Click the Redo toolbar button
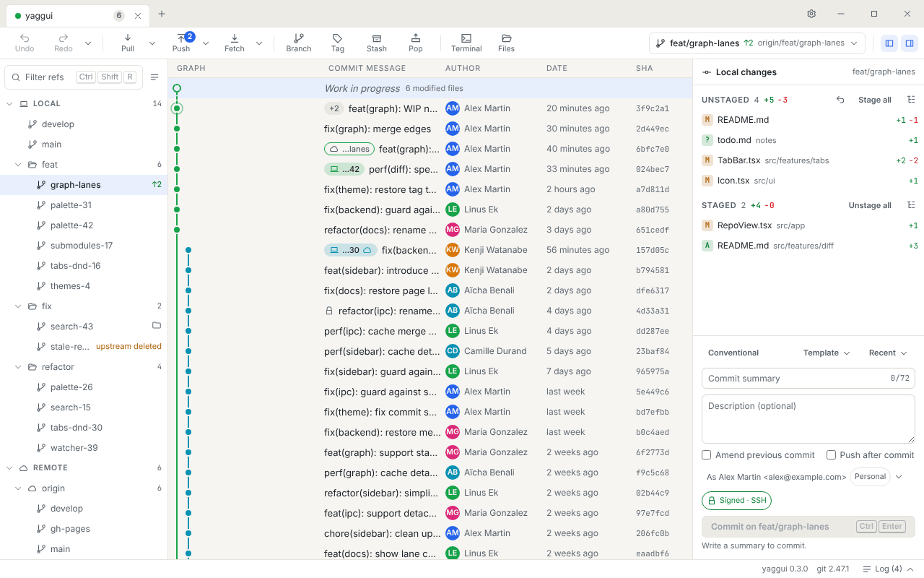This screenshot has width=924, height=578. pos(64,43)
